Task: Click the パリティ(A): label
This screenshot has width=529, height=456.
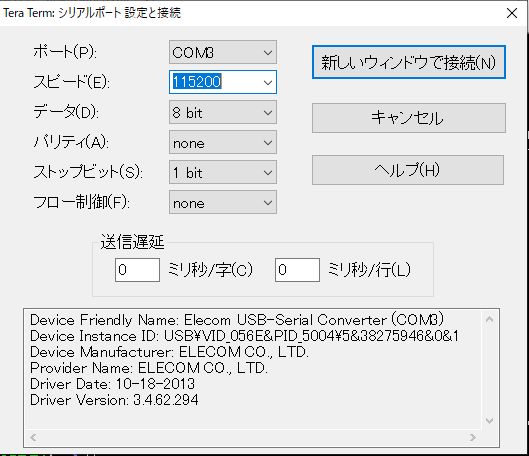Action: [71, 142]
